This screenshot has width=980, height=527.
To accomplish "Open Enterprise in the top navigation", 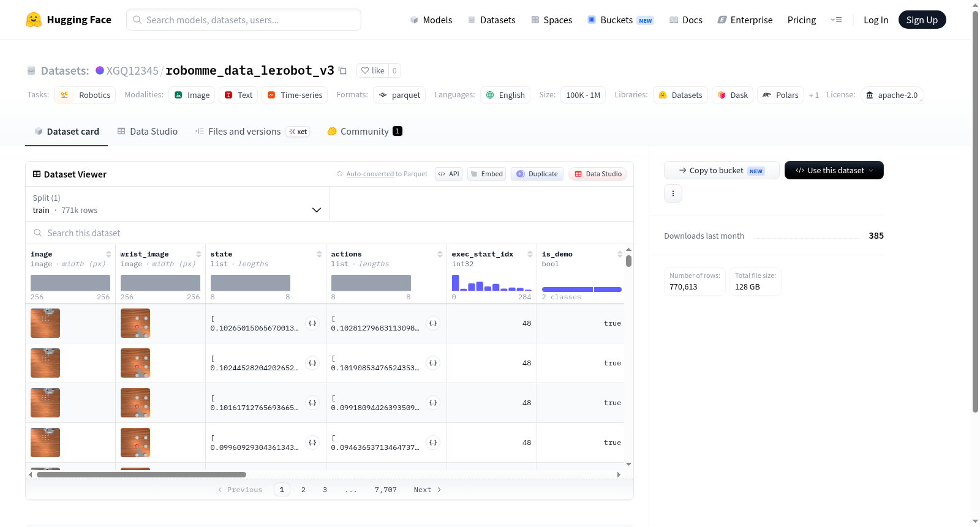I will coord(745,20).
